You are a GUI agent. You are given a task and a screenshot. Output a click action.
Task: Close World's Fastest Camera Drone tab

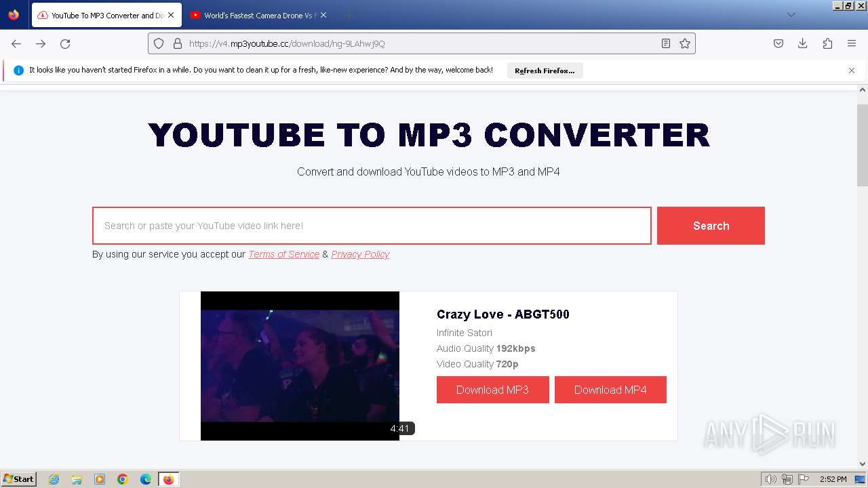click(x=323, y=15)
